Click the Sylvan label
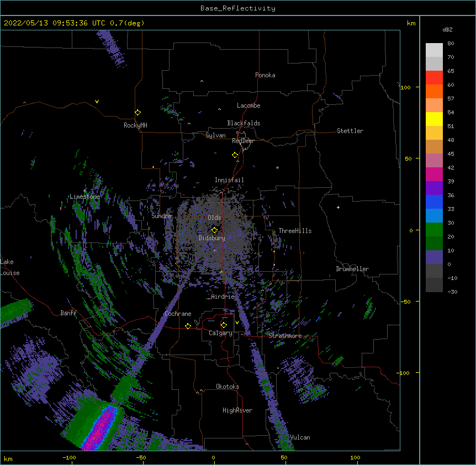The height and width of the screenshot is (465, 476). tap(215, 135)
